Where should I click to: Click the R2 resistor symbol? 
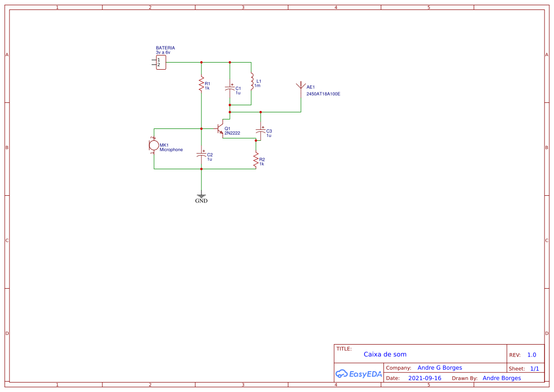pos(256,160)
